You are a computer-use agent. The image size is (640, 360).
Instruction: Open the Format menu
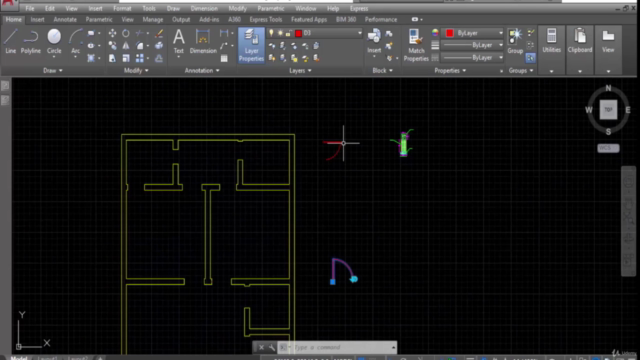(x=122, y=9)
